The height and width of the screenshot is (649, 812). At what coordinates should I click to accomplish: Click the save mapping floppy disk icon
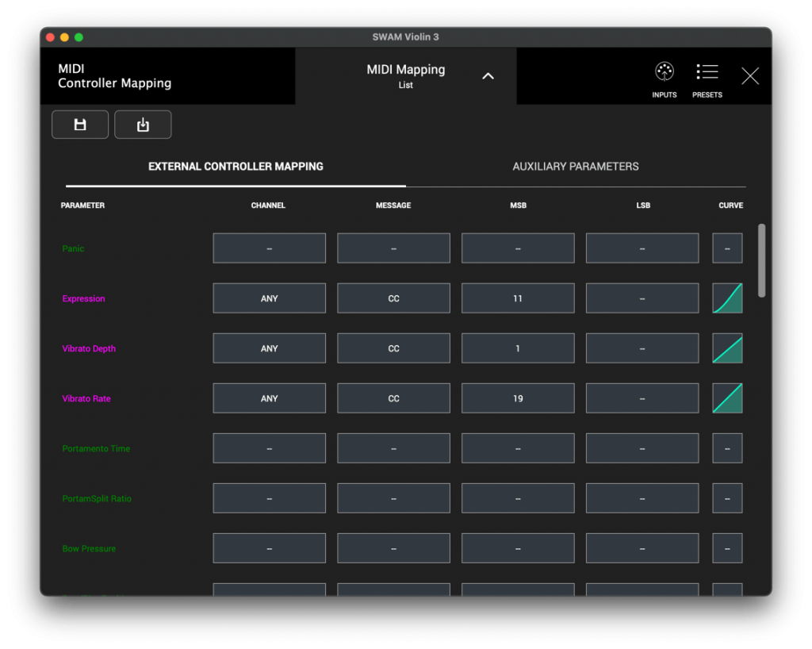(80, 125)
